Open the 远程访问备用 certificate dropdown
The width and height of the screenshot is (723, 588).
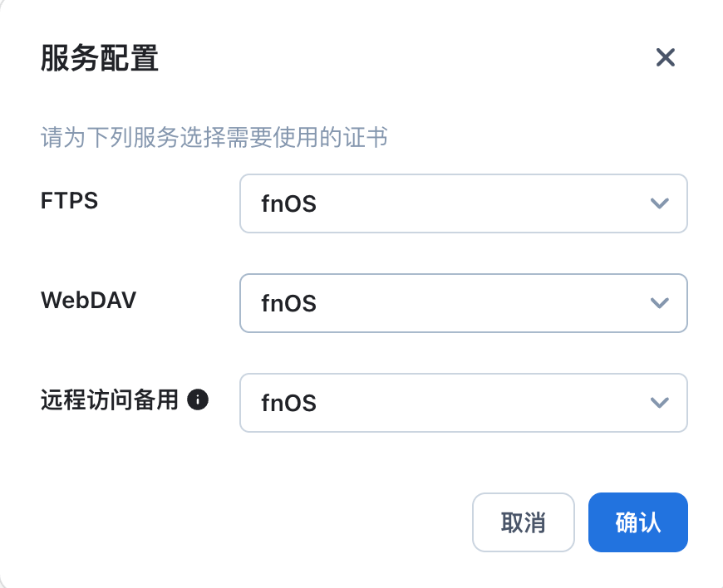[x=464, y=403]
